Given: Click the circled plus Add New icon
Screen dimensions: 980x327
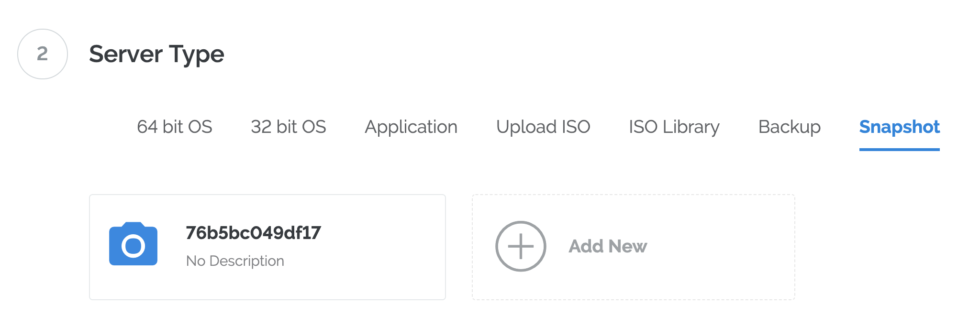Looking at the screenshot, I should tap(521, 246).
